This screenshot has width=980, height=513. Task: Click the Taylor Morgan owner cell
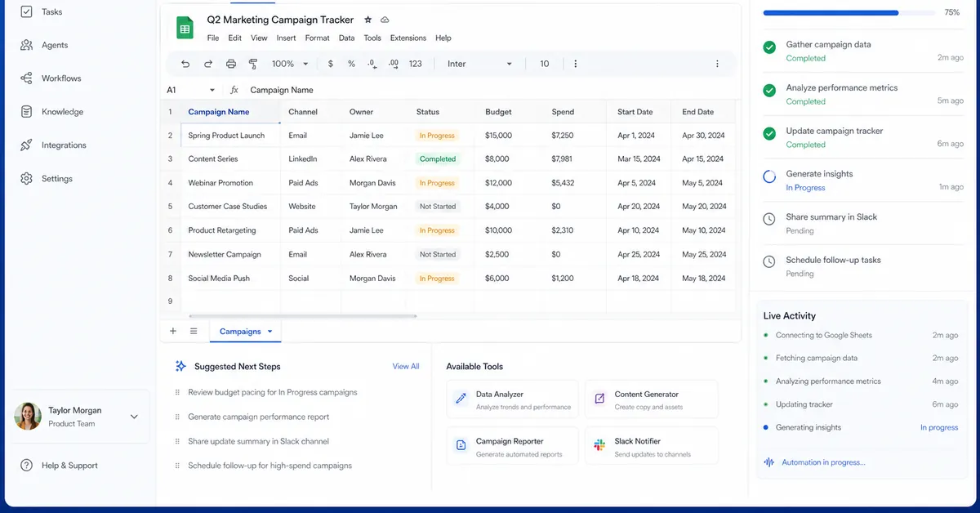(x=373, y=207)
